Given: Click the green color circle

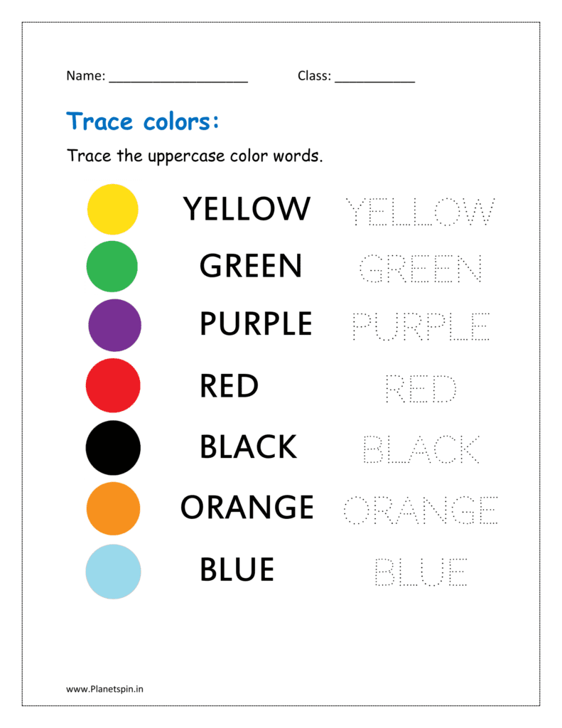Looking at the screenshot, I should click(112, 267).
